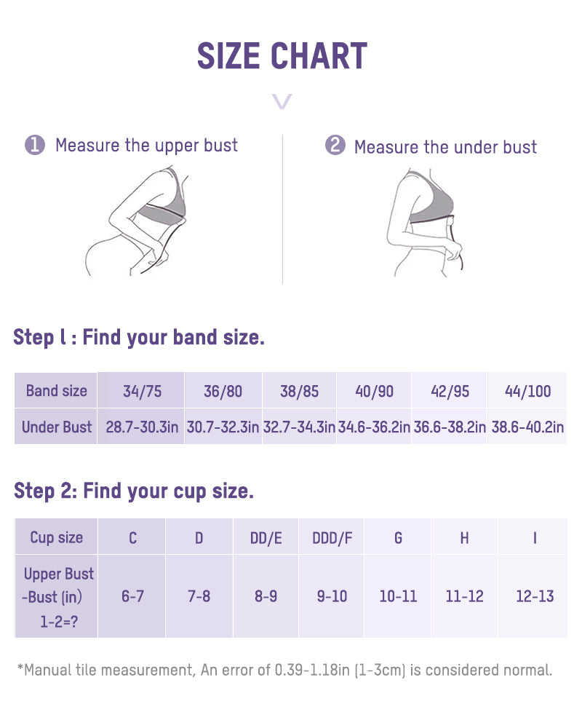Select the 38/85 band size cell
Viewport: 582px width, 728px height.
tap(300, 391)
